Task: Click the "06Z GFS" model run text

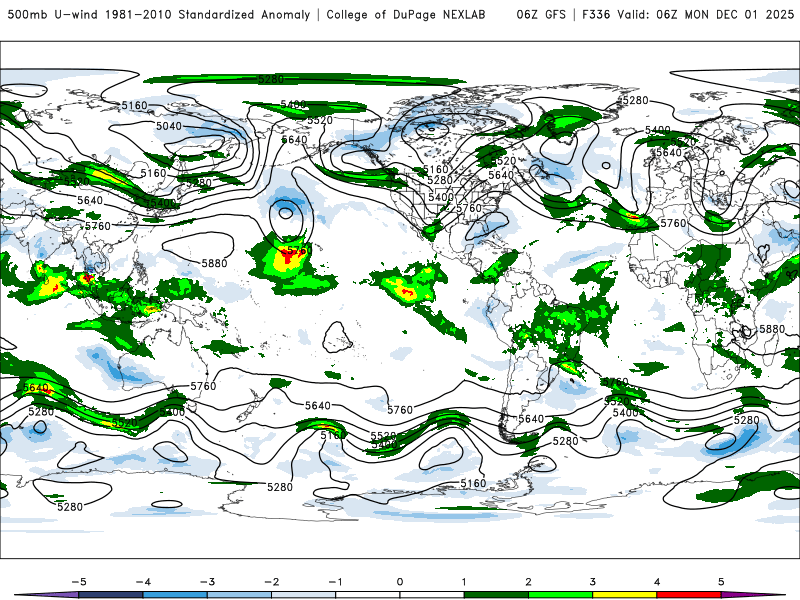Action: tap(541, 15)
